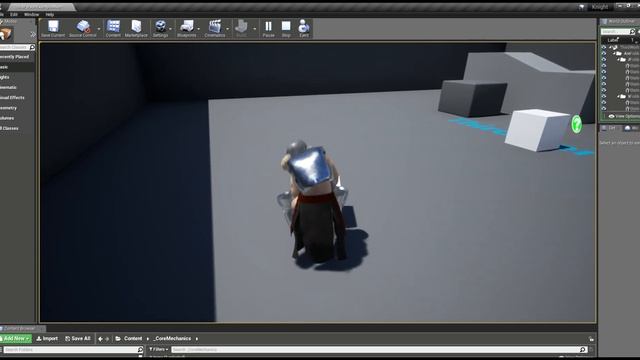640x360 pixels.
Task: Open the Blueprints dropdown arrow
Action: [x=199, y=29]
